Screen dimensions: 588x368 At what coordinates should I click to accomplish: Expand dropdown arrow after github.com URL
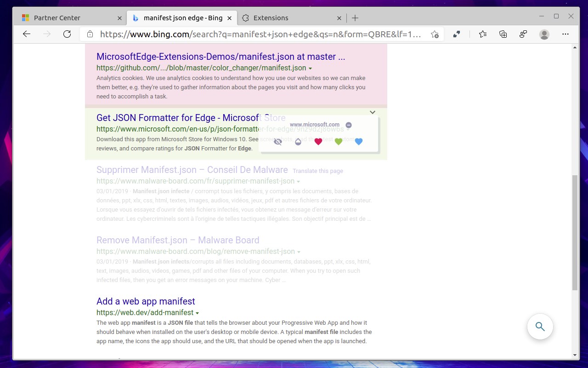(x=311, y=69)
